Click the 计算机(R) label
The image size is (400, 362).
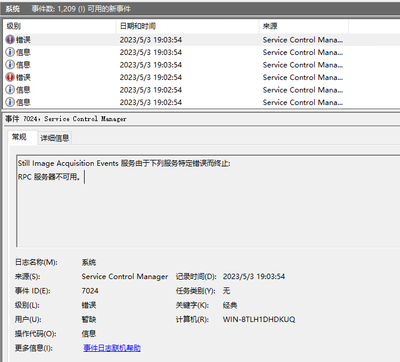point(192,319)
